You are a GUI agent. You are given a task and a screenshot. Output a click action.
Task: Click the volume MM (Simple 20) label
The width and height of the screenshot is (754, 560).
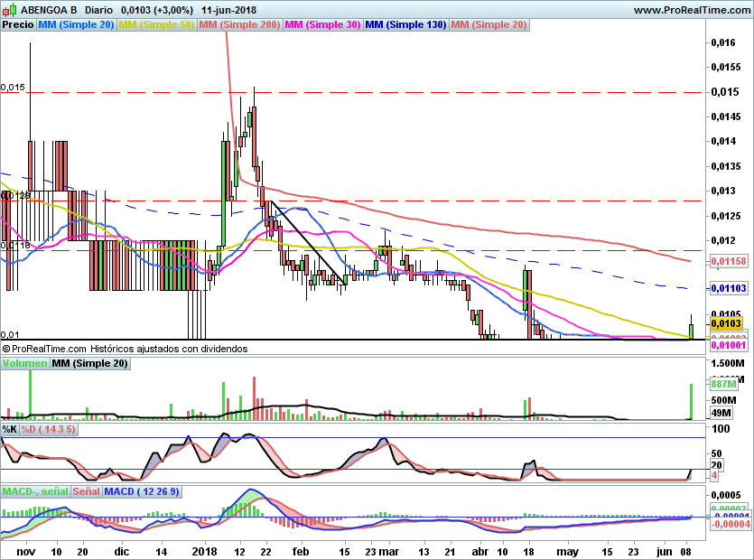(90, 363)
